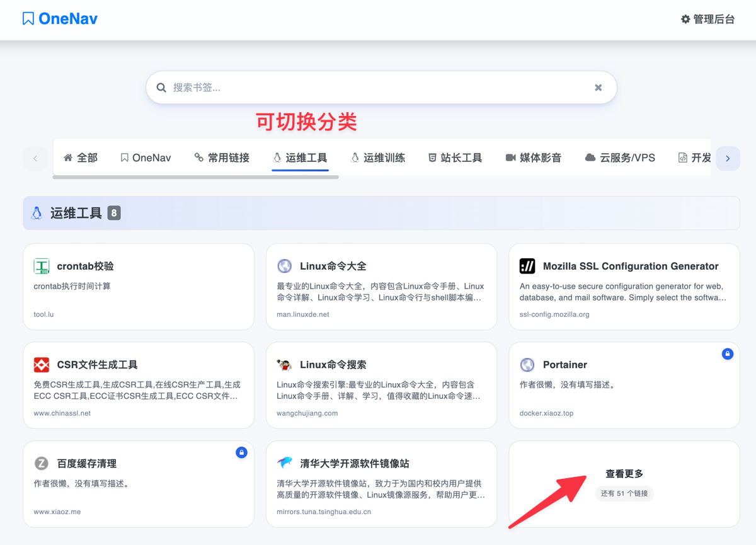Select the 全部 category tab
Viewport: 756px width, 545px height.
(x=81, y=158)
